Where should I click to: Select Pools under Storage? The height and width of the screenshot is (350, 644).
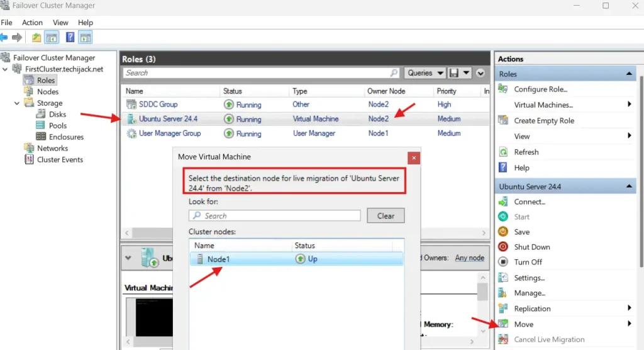click(57, 125)
